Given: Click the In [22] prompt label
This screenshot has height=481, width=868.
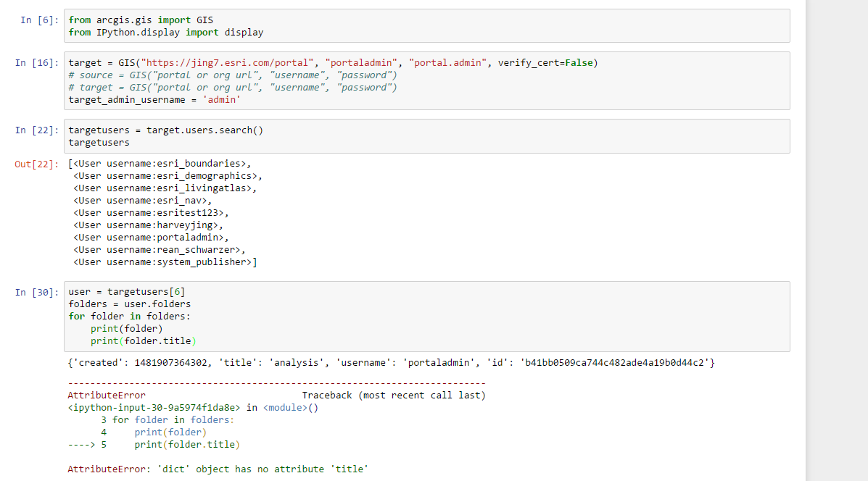Looking at the screenshot, I should pos(36,130).
